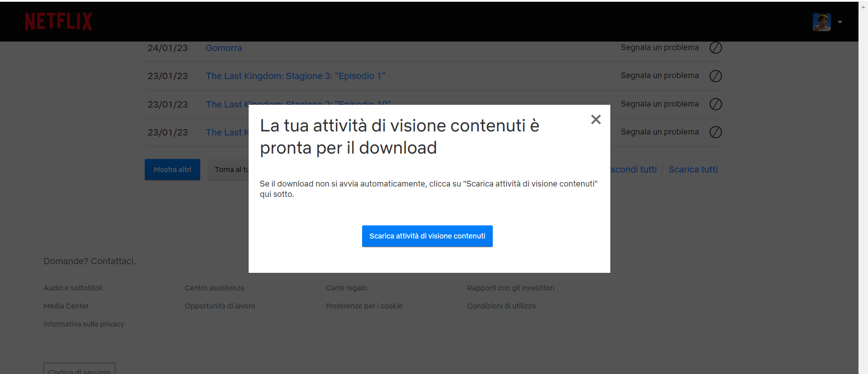The height and width of the screenshot is (374, 868).
Task: Click the Codice di servizio button
Action: click(x=79, y=370)
